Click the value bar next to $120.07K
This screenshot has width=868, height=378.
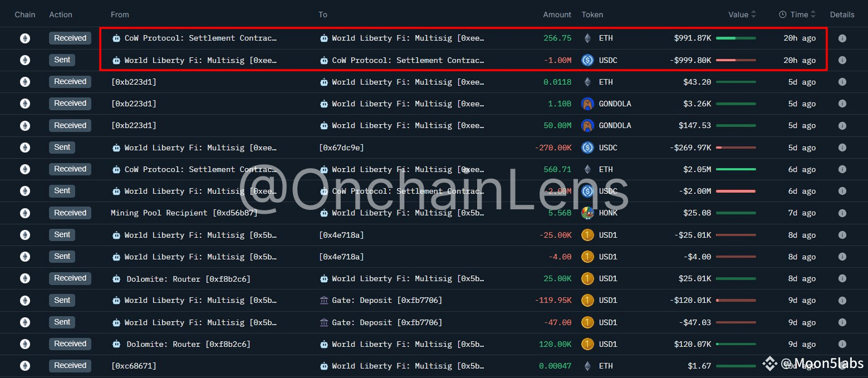[735, 344]
